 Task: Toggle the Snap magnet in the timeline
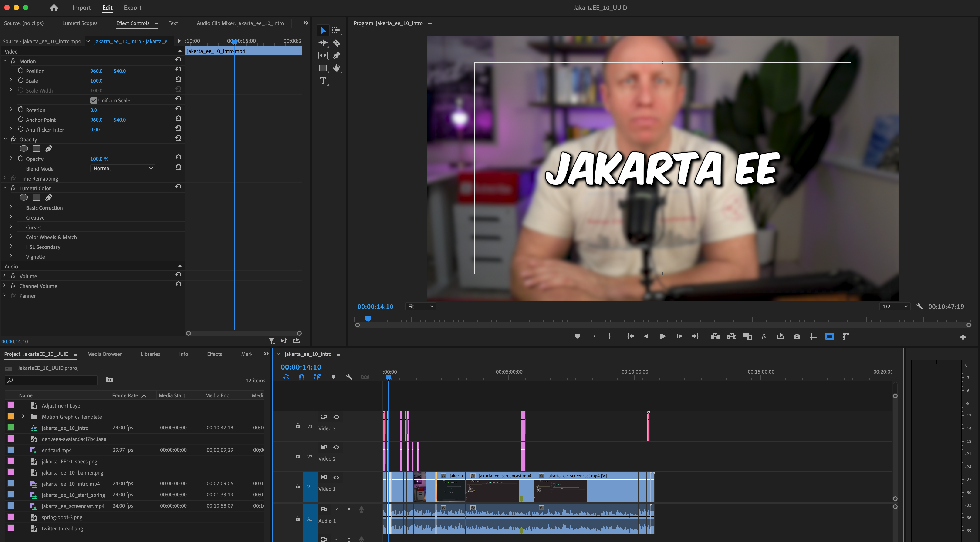pos(301,377)
